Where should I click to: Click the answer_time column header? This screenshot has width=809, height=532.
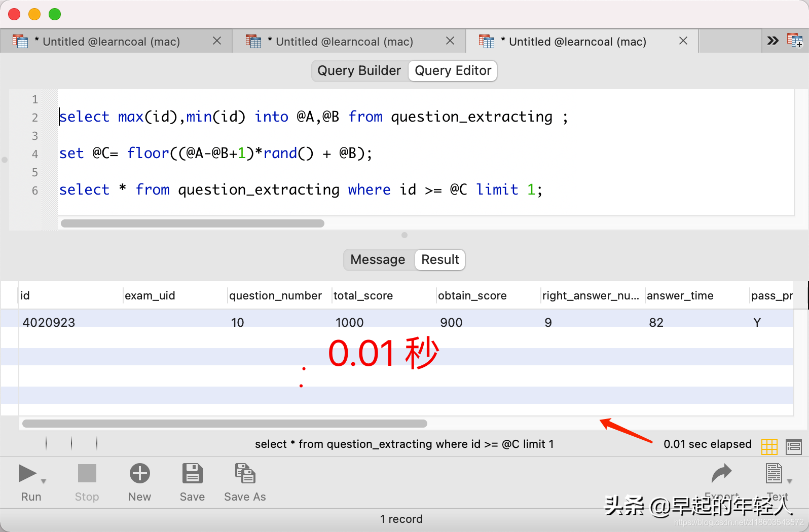[x=697, y=295]
